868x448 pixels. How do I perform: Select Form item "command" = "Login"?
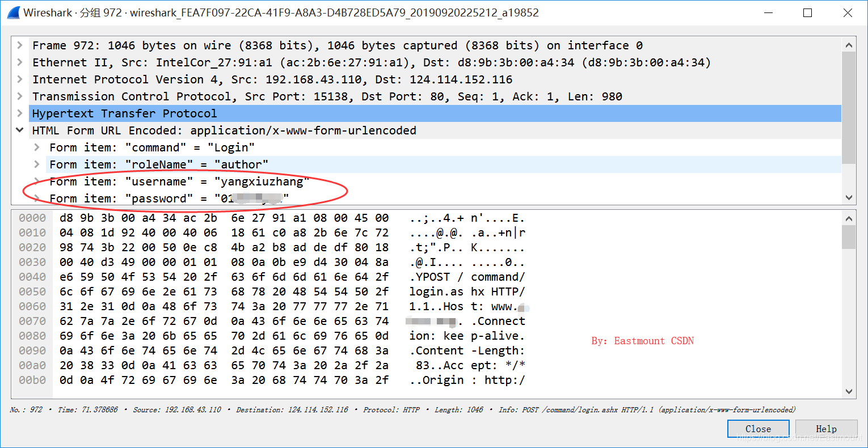444,147
